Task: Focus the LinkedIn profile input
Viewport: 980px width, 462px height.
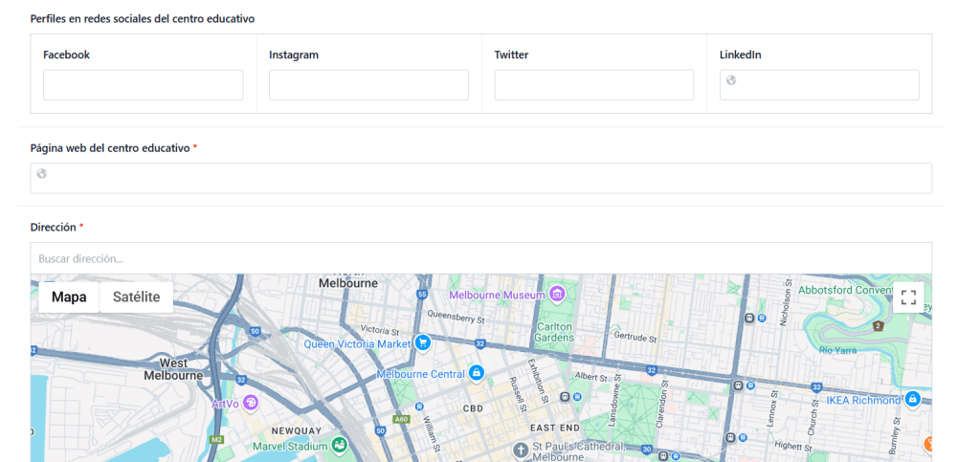Action: [828, 85]
